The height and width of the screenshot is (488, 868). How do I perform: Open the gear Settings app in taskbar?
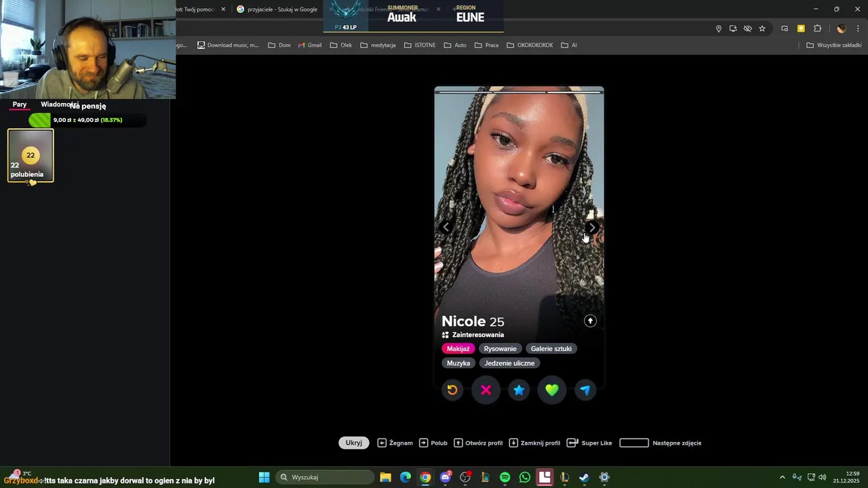(604, 477)
